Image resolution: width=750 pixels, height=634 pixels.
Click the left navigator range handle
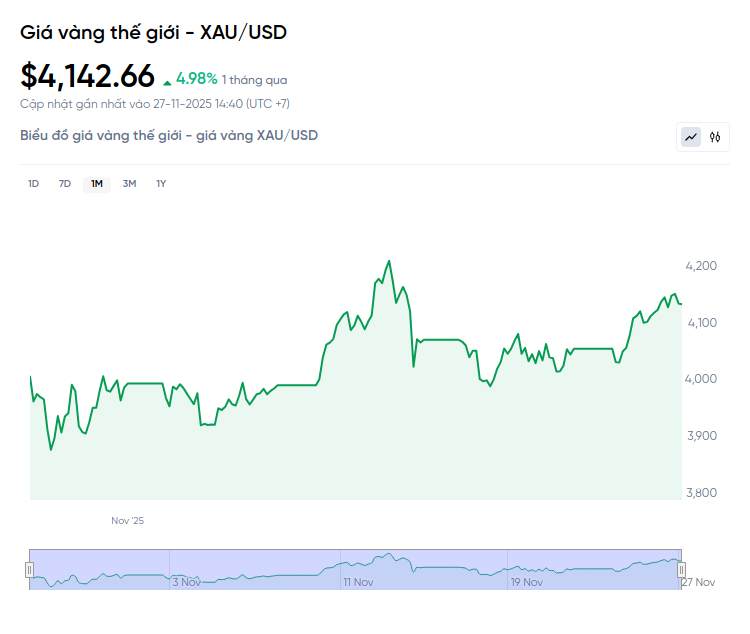(29, 569)
